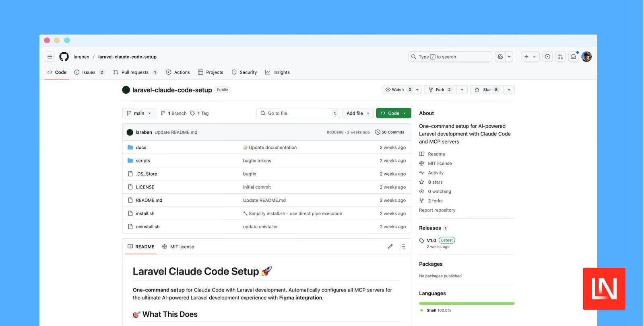Click the pull requests icon in header
The image size is (644, 326).
click(560, 57)
